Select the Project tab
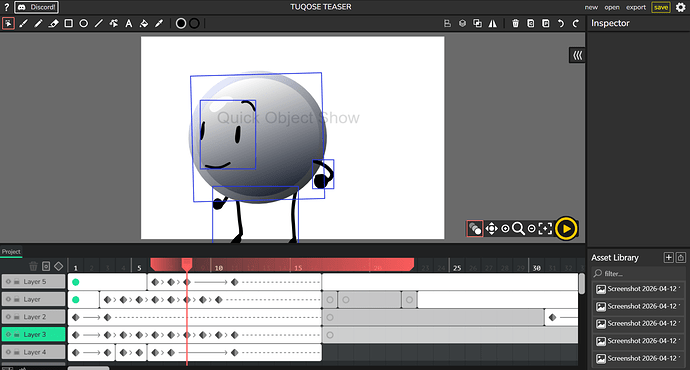This screenshot has width=690, height=370. [11, 252]
